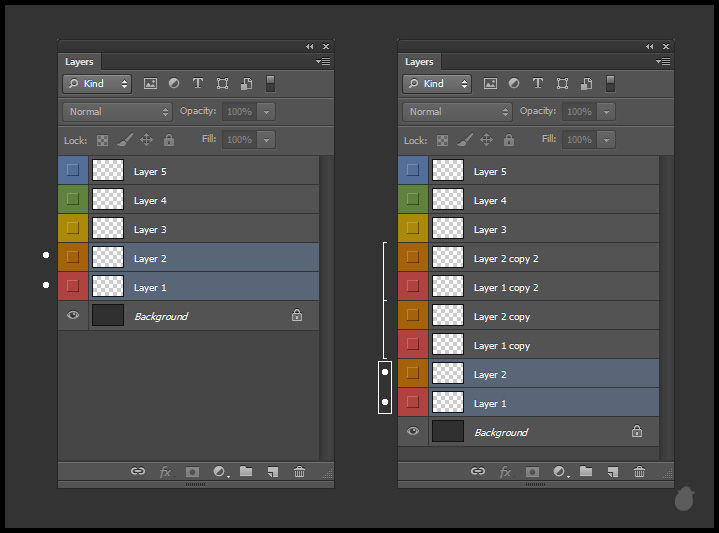Show Layer 2 copy 2 via its visibility box
The height and width of the screenshot is (533, 719).
[x=413, y=258]
